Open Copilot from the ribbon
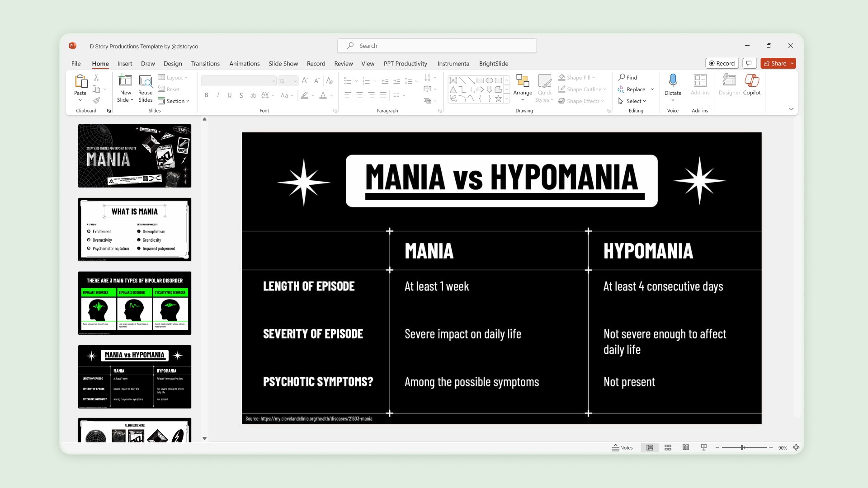 (751, 81)
